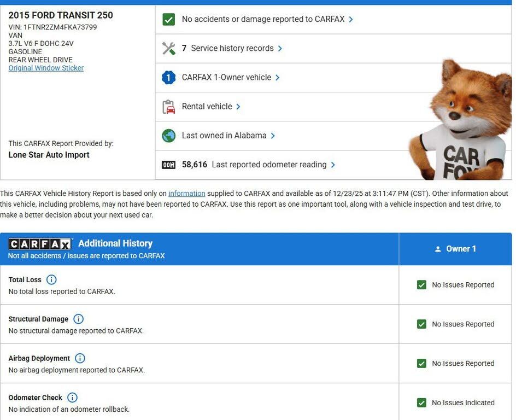Image resolution: width=516 pixels, height=420 pixels.
Task: Click the odometer reading icon
Action: (x=168, y=165)
